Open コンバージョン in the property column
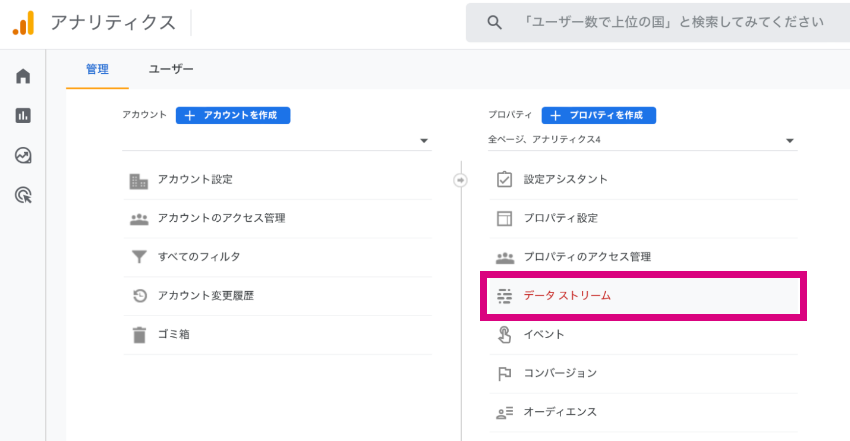The height and width of the screenshot is (441, 850). click(x=643, y=373)
